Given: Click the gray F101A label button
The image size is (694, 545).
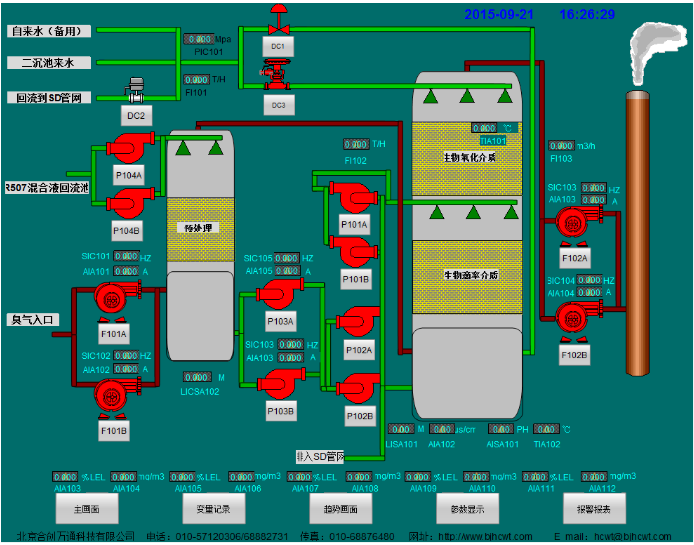Looking at the screenshot, I should tap(114, 334).
